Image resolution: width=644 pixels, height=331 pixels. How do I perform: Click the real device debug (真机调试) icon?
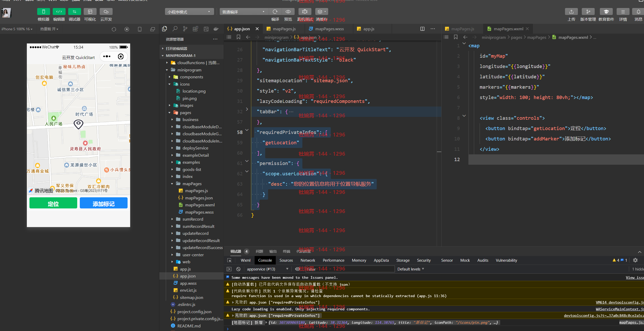(305, 12)
